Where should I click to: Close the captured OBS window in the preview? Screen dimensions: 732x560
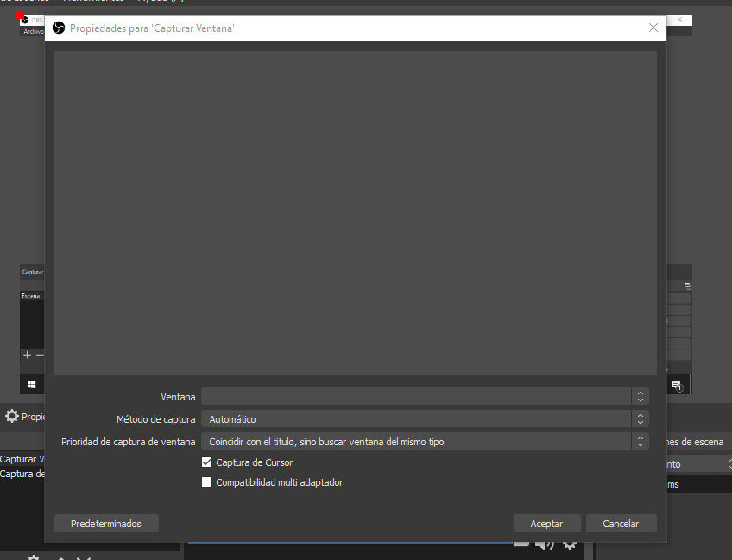pos(679,20)
